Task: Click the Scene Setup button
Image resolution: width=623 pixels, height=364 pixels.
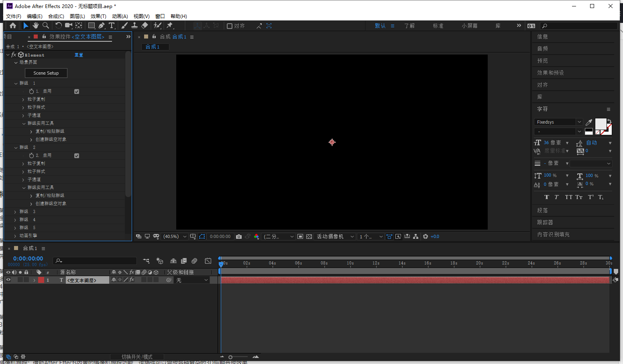Action: (46, 73)
